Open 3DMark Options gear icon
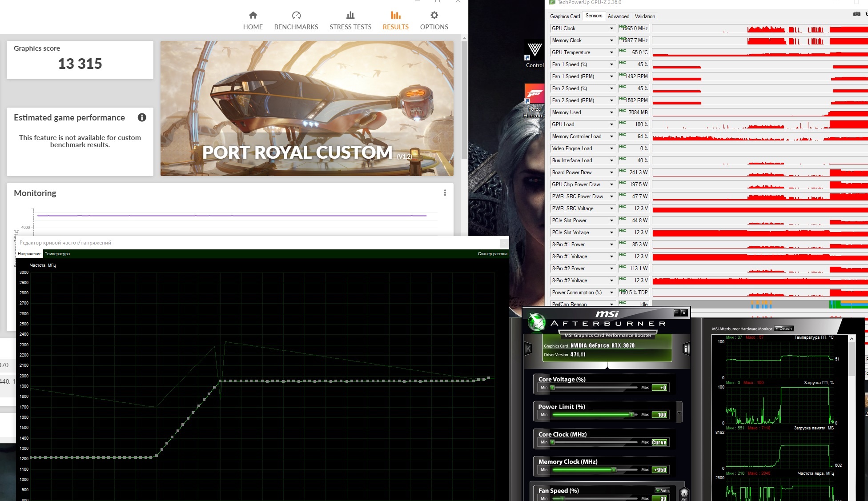This screenshot has width=868, height=501. (434, 16)
